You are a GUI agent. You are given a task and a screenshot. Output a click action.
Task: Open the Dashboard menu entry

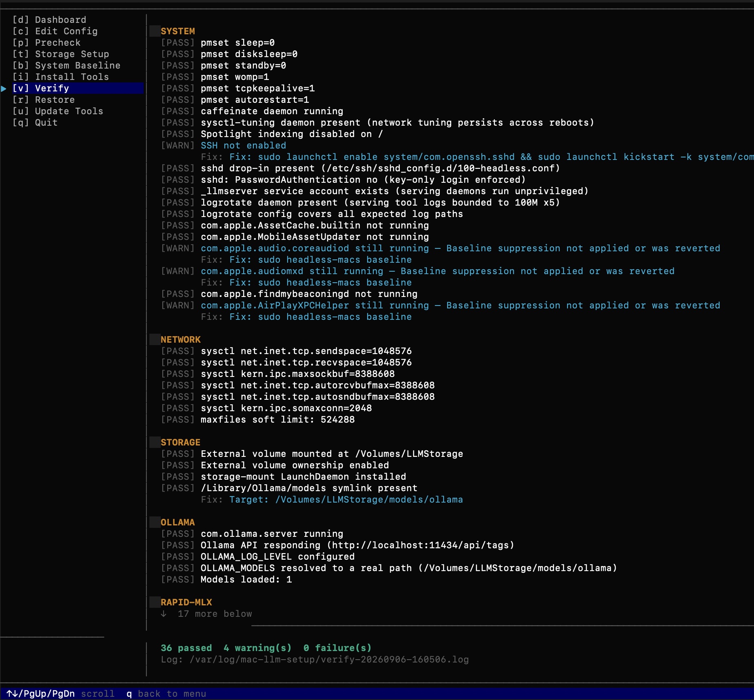coord(49,20)
